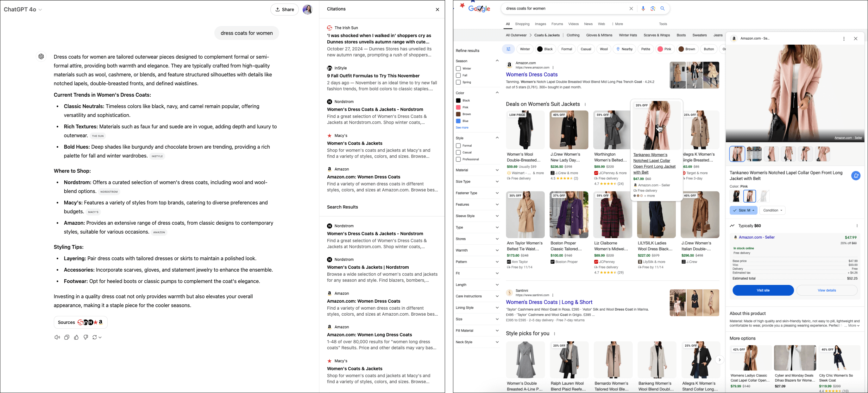Click the filter sliders icon chip
The width and height of the screenshot is (868, 393).
508,49
